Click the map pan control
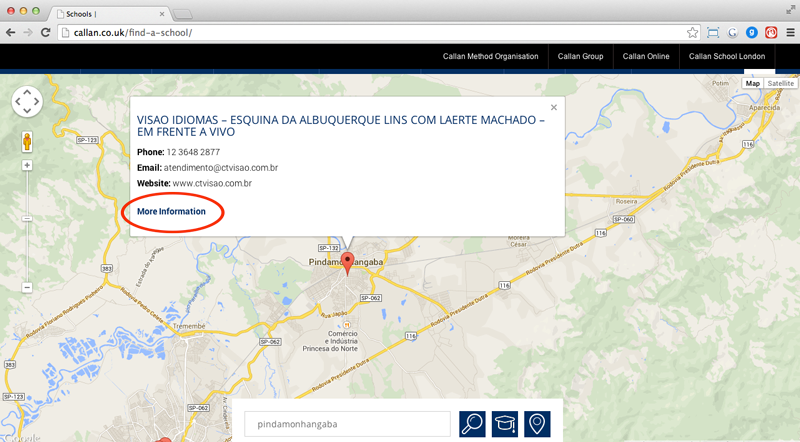This screenshot has width=800, height=442. 27,101
